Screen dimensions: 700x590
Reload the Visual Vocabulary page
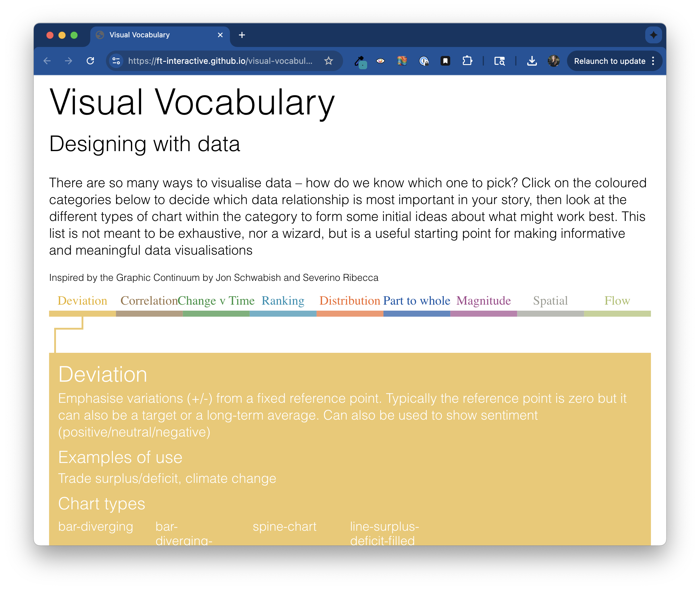point(90,61)
